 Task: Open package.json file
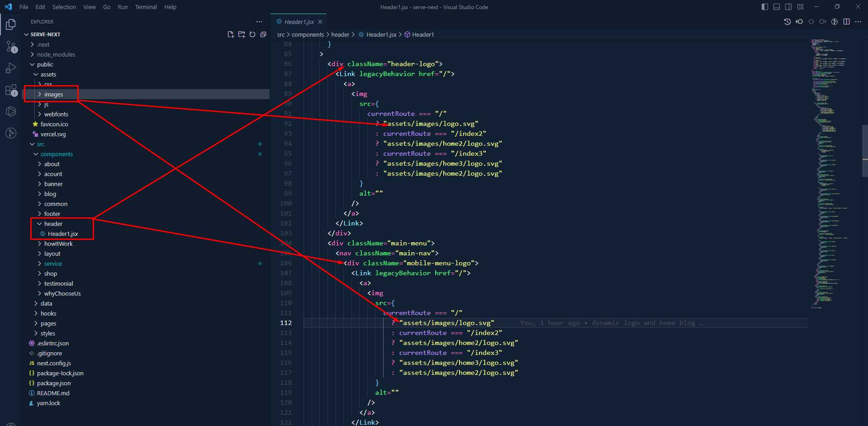point(146,383)
